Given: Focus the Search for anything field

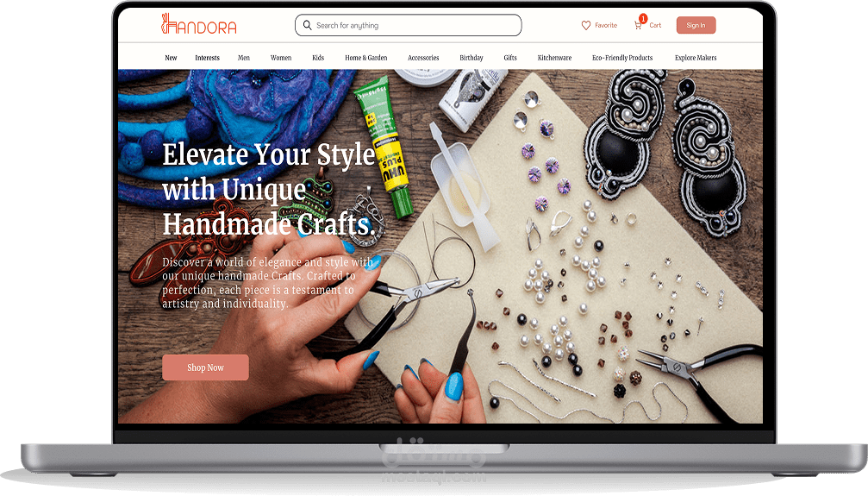Looking at the screenshot, I should point(409,26).
